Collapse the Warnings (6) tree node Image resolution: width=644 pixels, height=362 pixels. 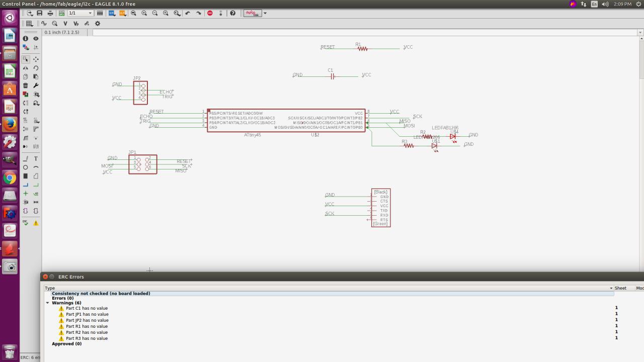pos(48,303)
